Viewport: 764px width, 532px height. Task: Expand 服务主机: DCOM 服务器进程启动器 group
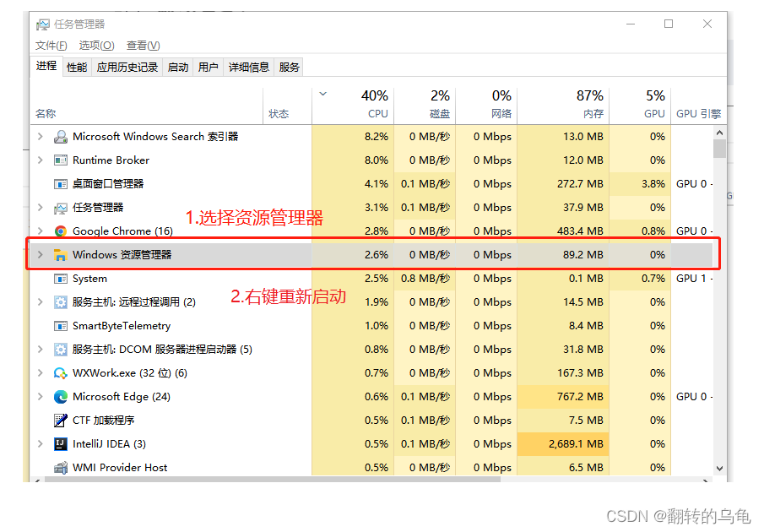(41, 350)
